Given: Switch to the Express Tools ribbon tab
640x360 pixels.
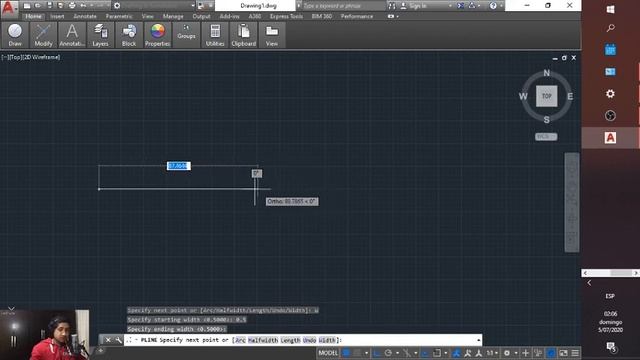Looking at the screenshot, I should 287,16.
